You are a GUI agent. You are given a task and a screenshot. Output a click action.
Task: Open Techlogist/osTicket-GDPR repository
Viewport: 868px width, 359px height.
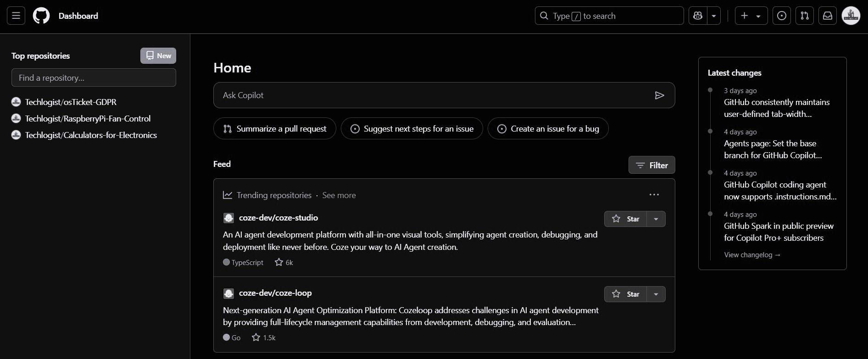click(x=71, y=102)
